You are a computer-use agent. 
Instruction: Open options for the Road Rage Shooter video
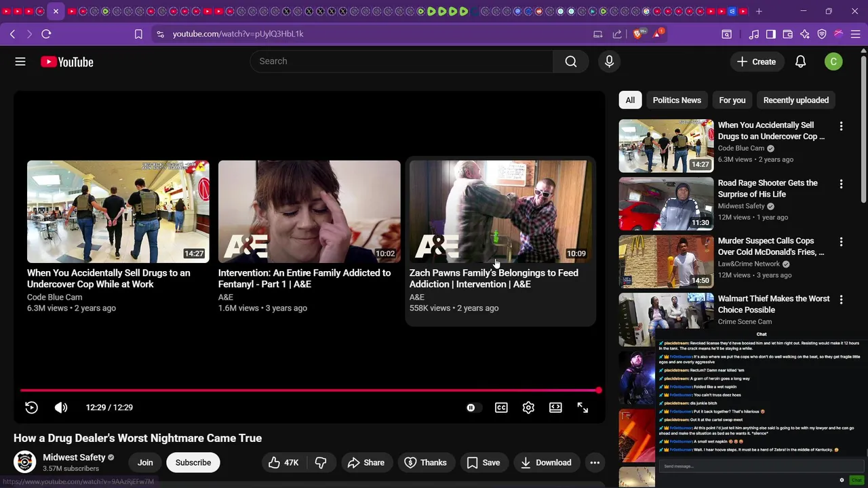click(x=841, y=184)
